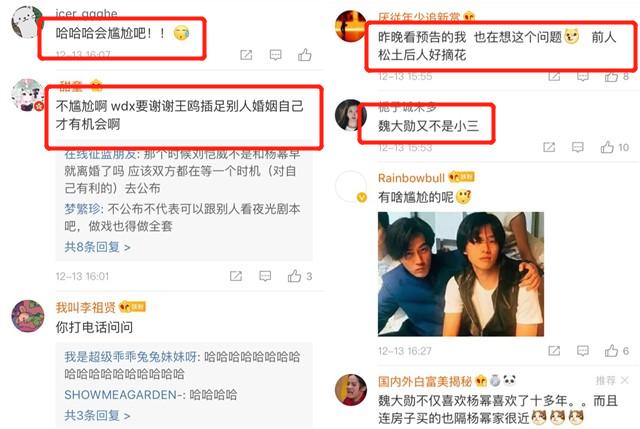Open 国内外白富美揭秘 user profile
This screenshot has height=429, width=640.
click(424, 381)
